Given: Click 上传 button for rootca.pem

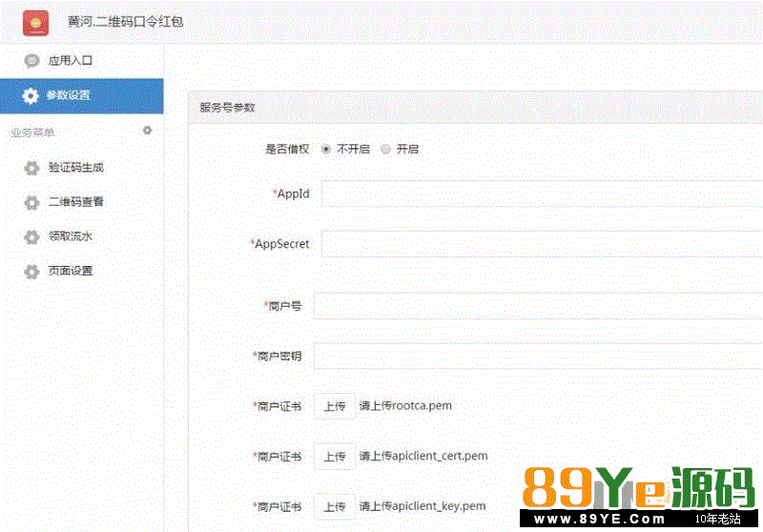Looking at the screenshot, I should click(x=335, y=406).
